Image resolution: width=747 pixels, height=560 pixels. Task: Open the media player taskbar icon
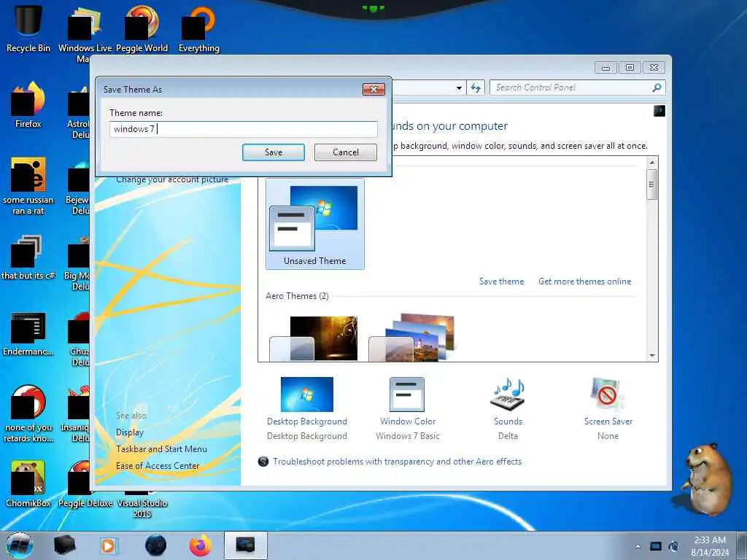[x=109, y=545]
